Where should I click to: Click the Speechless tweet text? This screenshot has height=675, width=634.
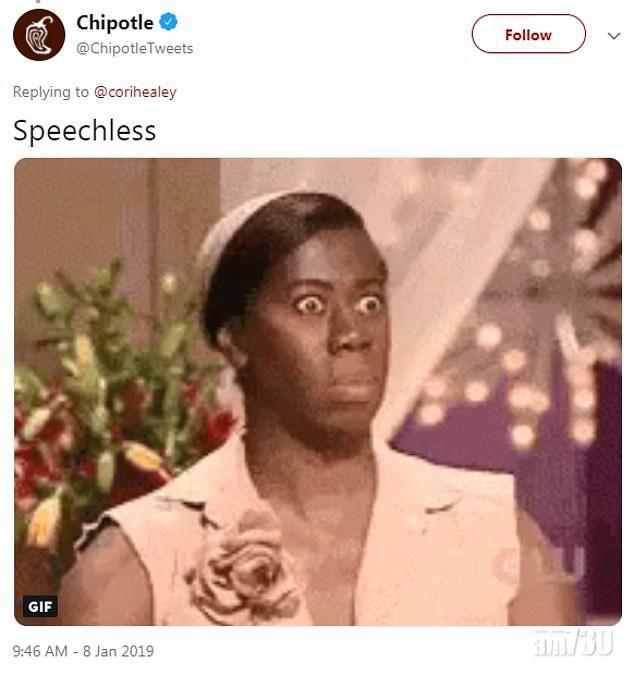(84, 131)
